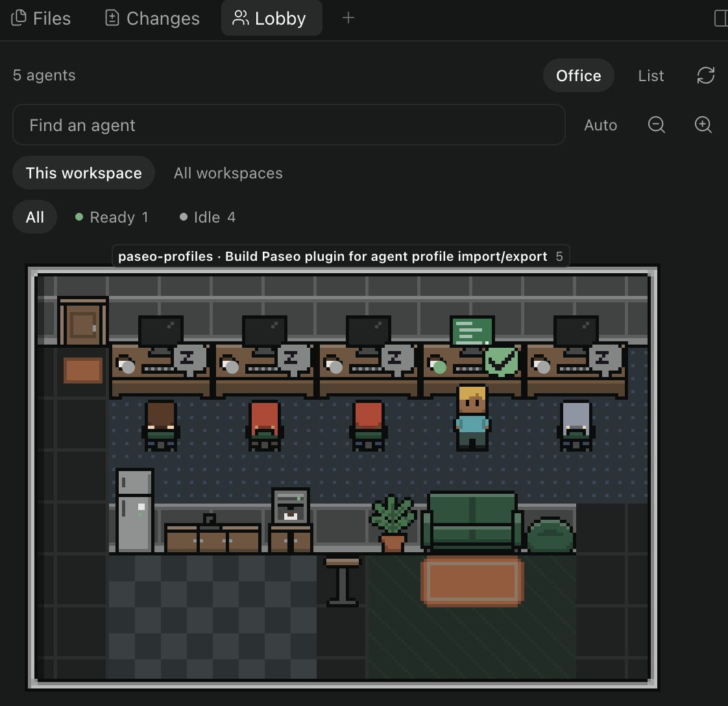Image resolution: width=728 pixels, height=706 pixels.
Task: Add a new tab with plus icon
Action: (348, 18)
